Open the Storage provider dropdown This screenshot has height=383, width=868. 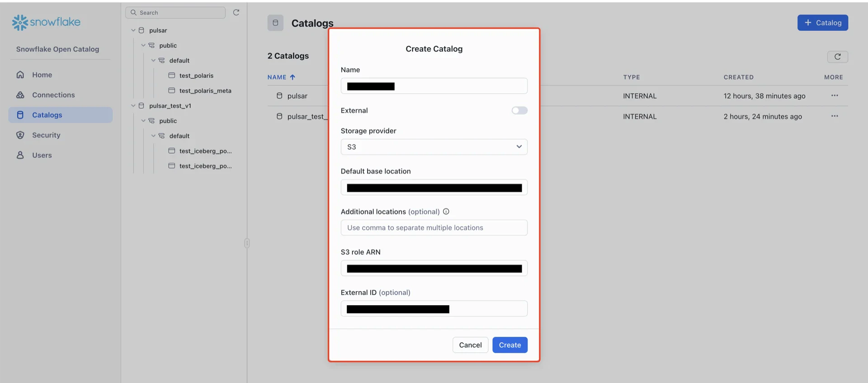[x=434, y=147]
